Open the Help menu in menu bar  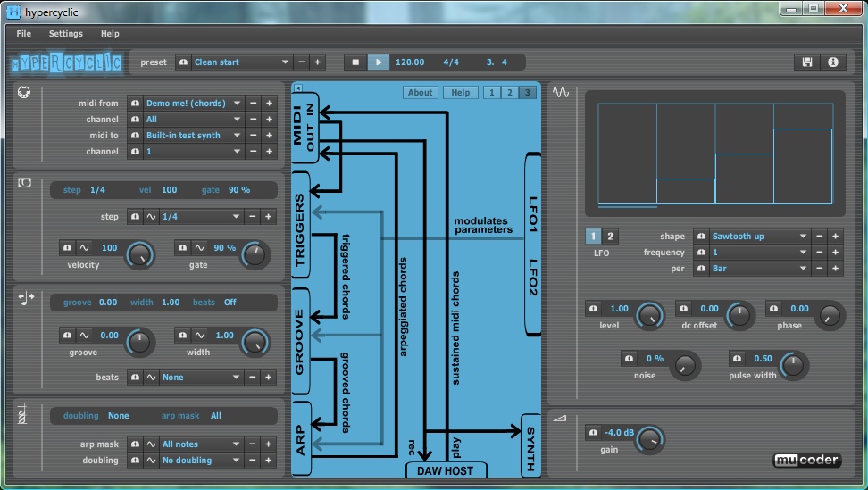tap(110, 33)
